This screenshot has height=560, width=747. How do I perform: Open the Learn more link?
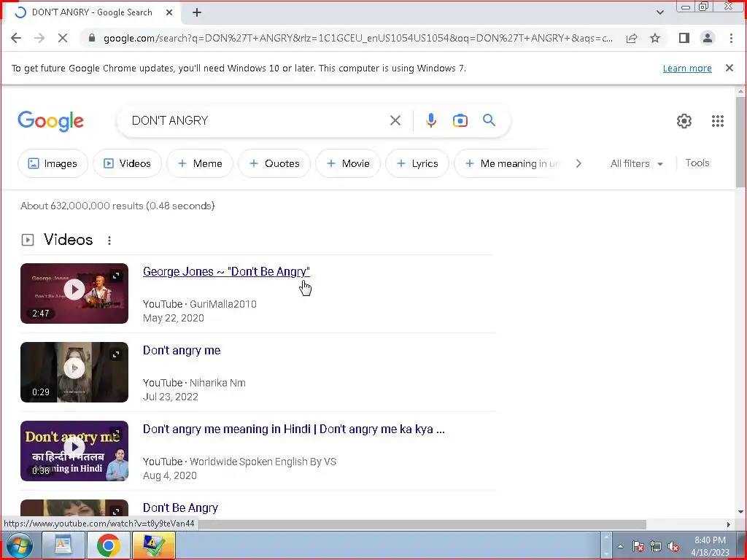coord(687,68)
